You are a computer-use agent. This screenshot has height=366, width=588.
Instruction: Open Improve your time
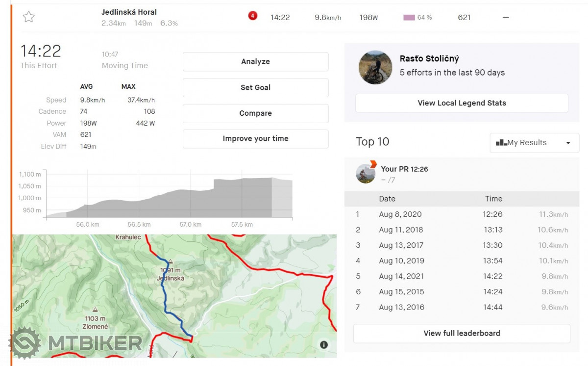click(255, 139)
